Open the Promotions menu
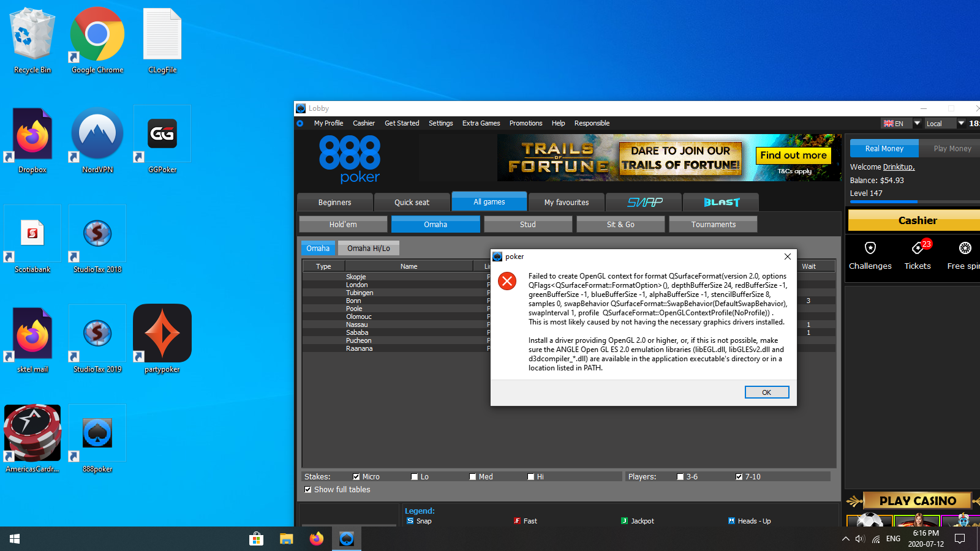Viewport: 980px width, 551px height. (526, 123)
